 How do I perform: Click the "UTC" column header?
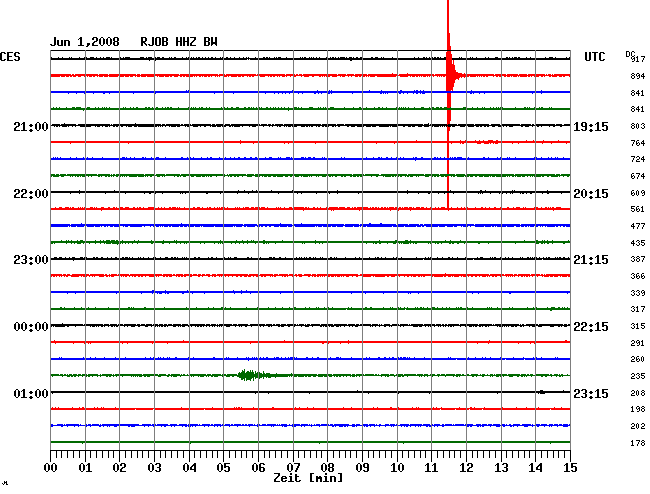click(x=594, y=57)
